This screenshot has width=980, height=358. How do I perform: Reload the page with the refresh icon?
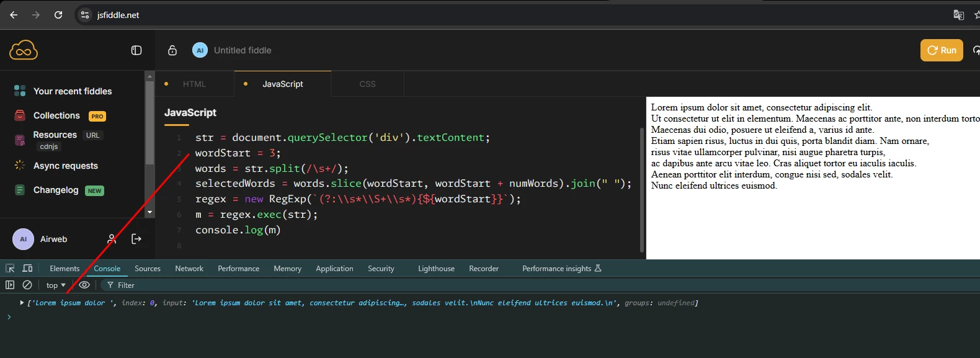pyautogui.click(x=58, y=15)
